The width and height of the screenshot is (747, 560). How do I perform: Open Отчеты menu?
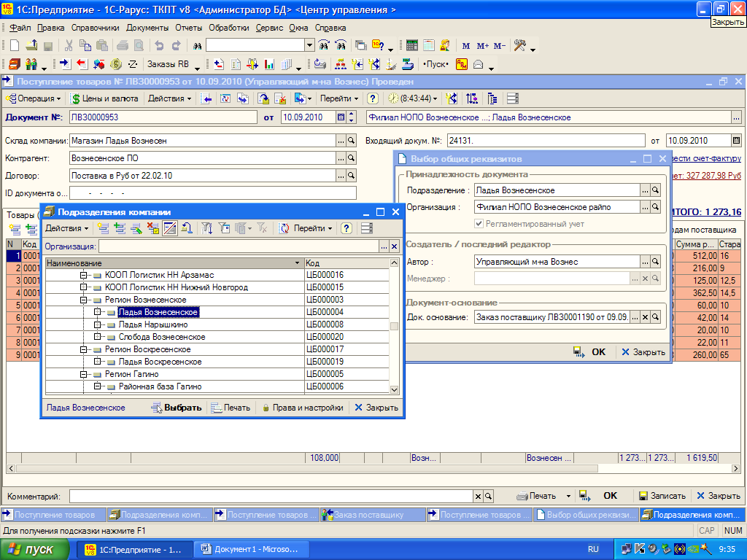tap(189, 28)
